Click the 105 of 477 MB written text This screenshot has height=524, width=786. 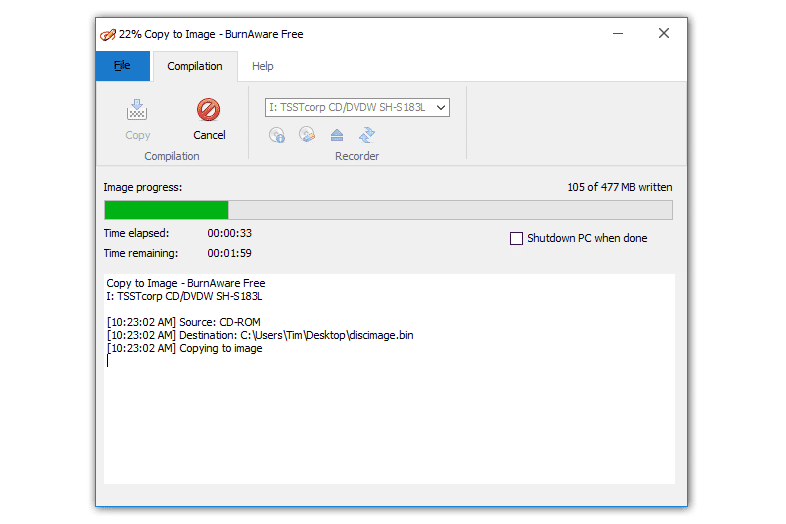(x=620, y=187)
